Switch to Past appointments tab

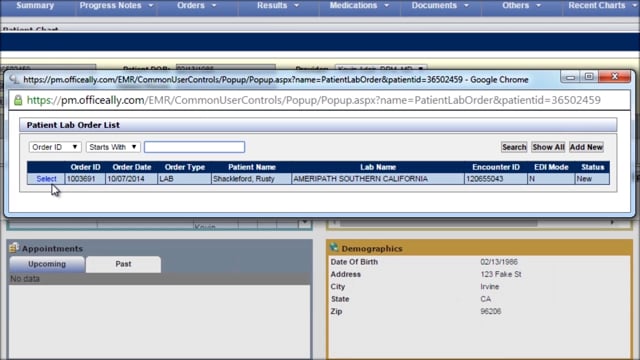pos(123,264)
